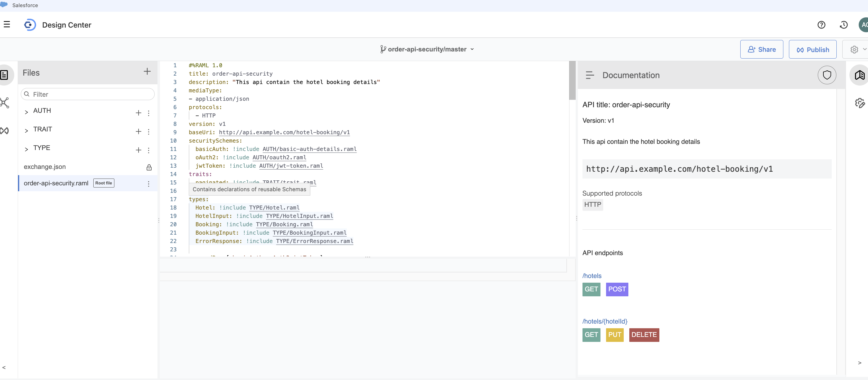Viewport: 868px width, 380px height.
Task: Toggle the Documentation outline menu icon
Action: click(x=590, y=75)
